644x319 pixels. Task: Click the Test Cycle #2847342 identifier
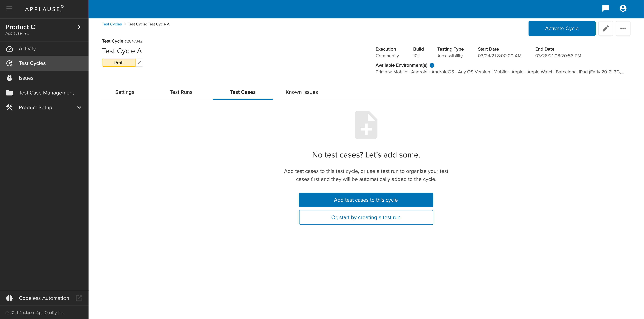coord(122,41)
